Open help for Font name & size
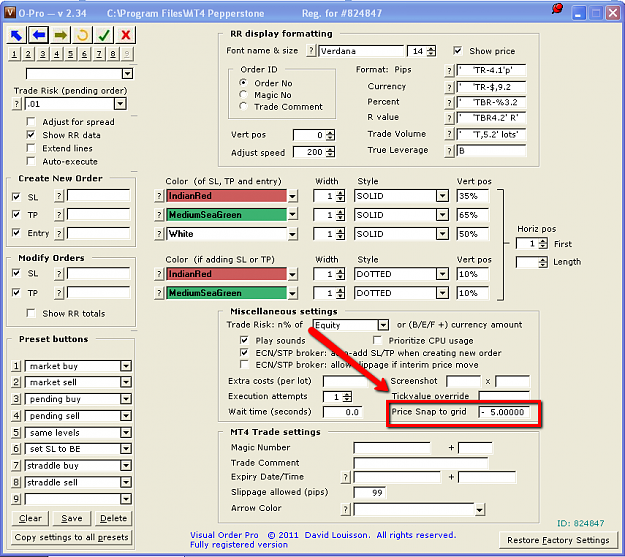625x557 pixels. coord(311,51)
